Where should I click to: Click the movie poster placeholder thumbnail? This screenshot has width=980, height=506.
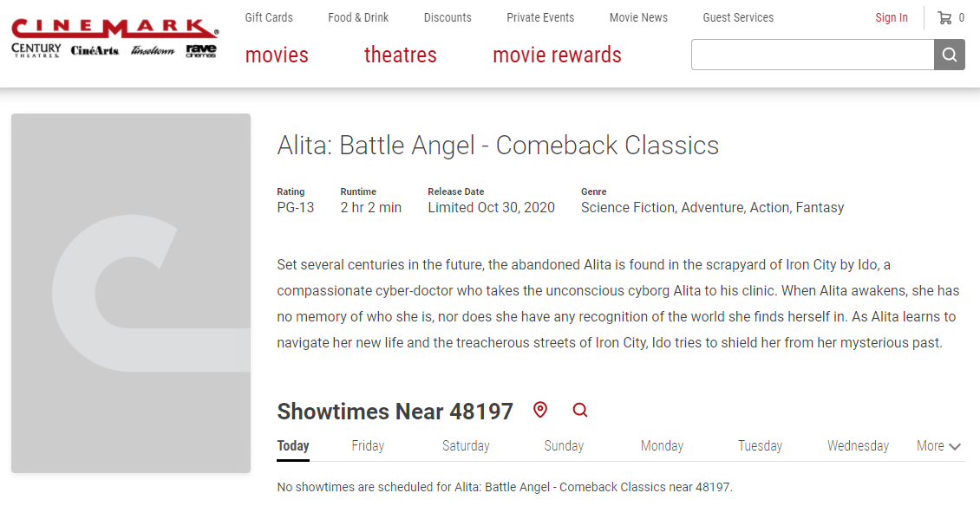pyautogui.click(x=131, y=294)
